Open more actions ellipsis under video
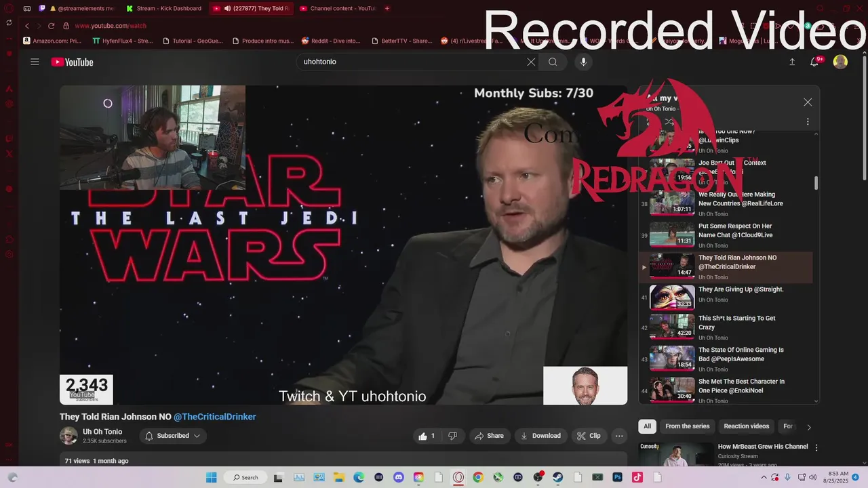868x488 pixels. 619,436
